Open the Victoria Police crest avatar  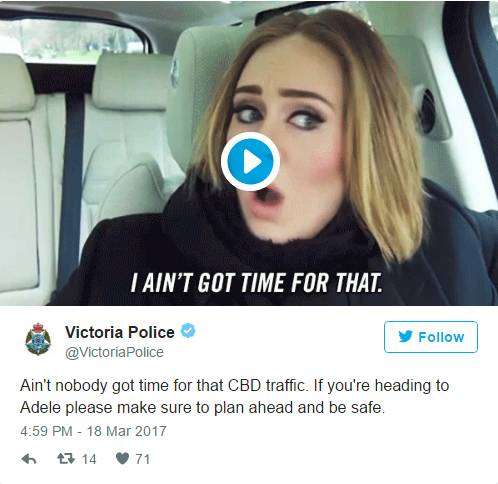coord(38,339)
